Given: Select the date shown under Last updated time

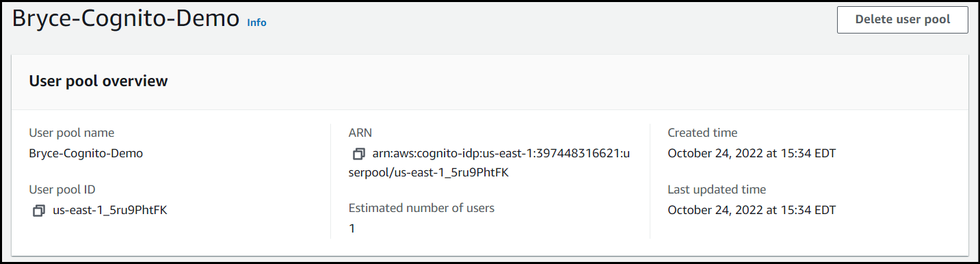Looking at the screenshot, I should [752, 211].
